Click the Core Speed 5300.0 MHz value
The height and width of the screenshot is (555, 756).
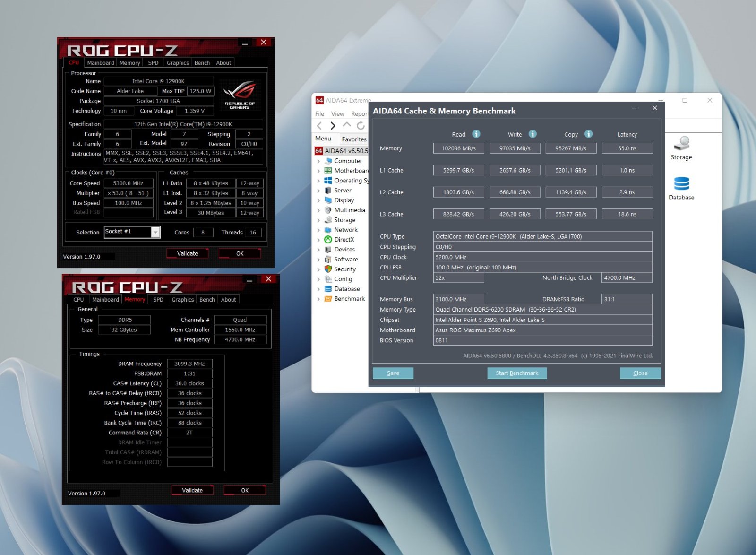point(129,183)
